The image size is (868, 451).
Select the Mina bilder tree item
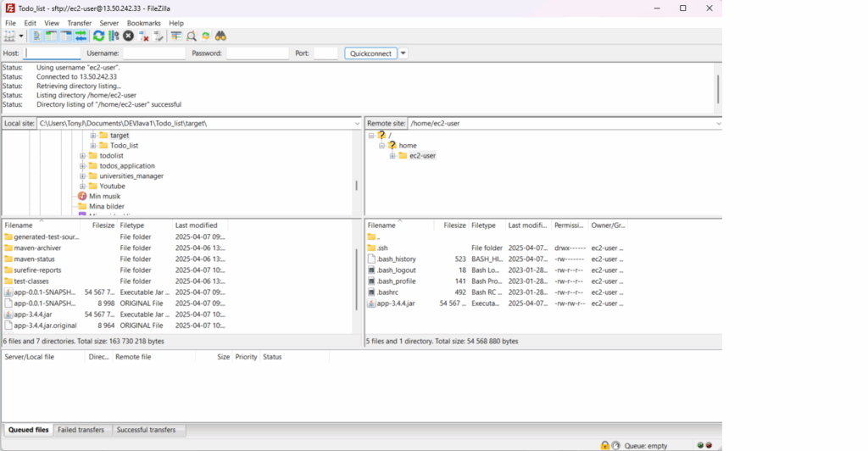106,206
